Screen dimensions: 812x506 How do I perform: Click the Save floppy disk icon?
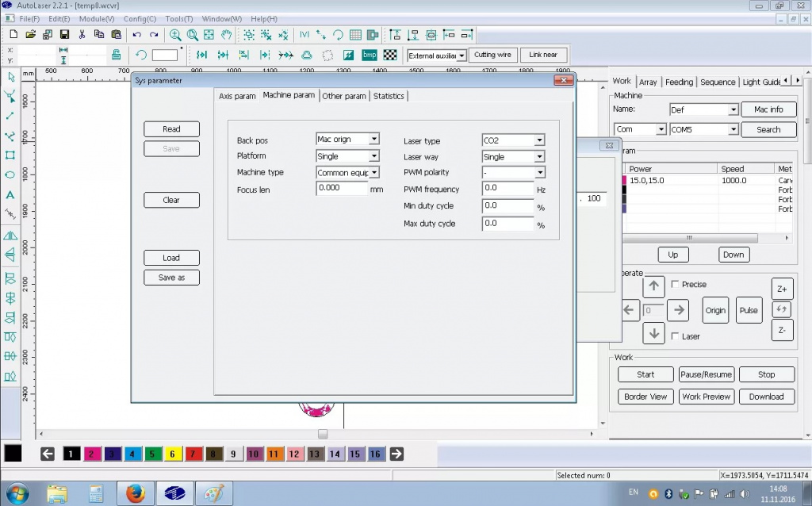point(65,35)
